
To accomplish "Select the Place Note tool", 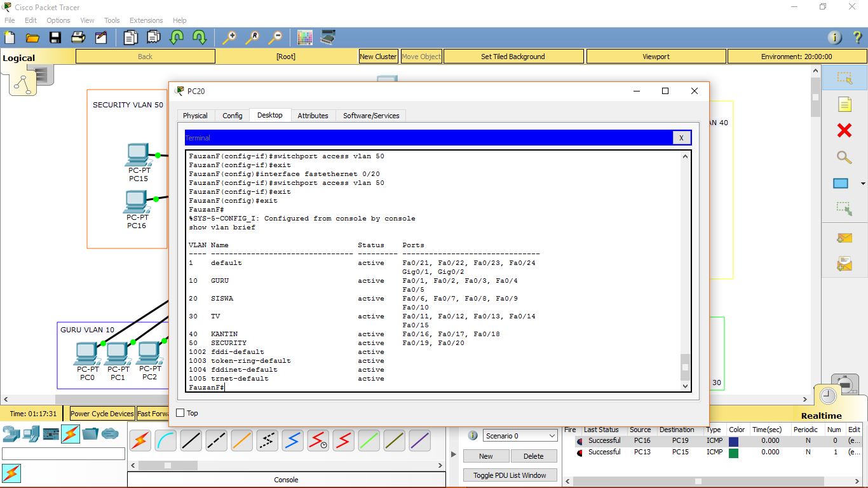I will pyautogui.click(x=845, y=104).
